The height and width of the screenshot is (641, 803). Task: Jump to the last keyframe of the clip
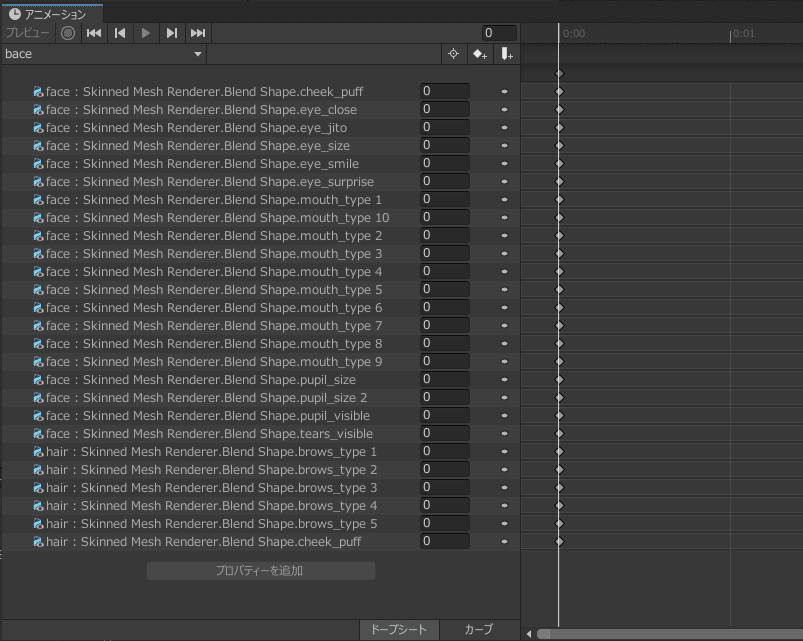click(x=198, y=33)
